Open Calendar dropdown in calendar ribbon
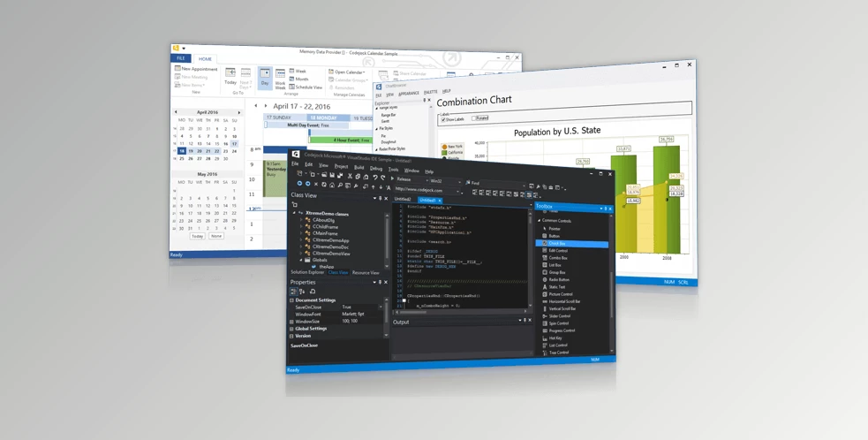 [x=349, y=72]
